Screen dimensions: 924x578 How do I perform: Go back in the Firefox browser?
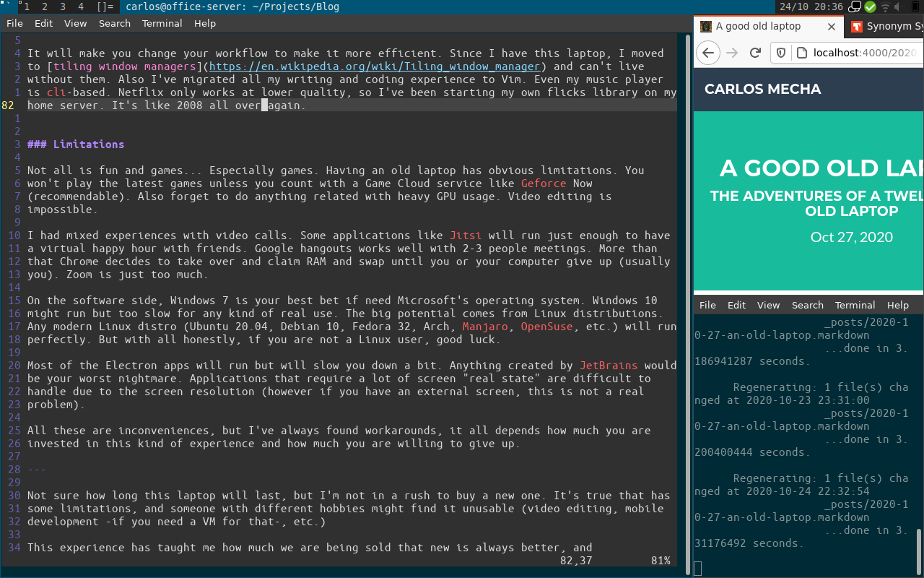[x=707, y=53]
